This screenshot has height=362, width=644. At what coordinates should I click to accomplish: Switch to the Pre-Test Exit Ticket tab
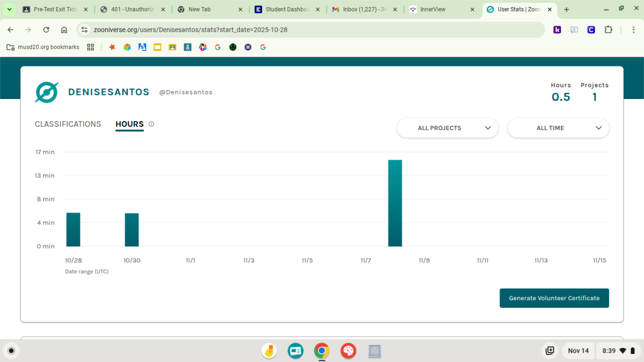pyautogui.click(x=56, y=10)
